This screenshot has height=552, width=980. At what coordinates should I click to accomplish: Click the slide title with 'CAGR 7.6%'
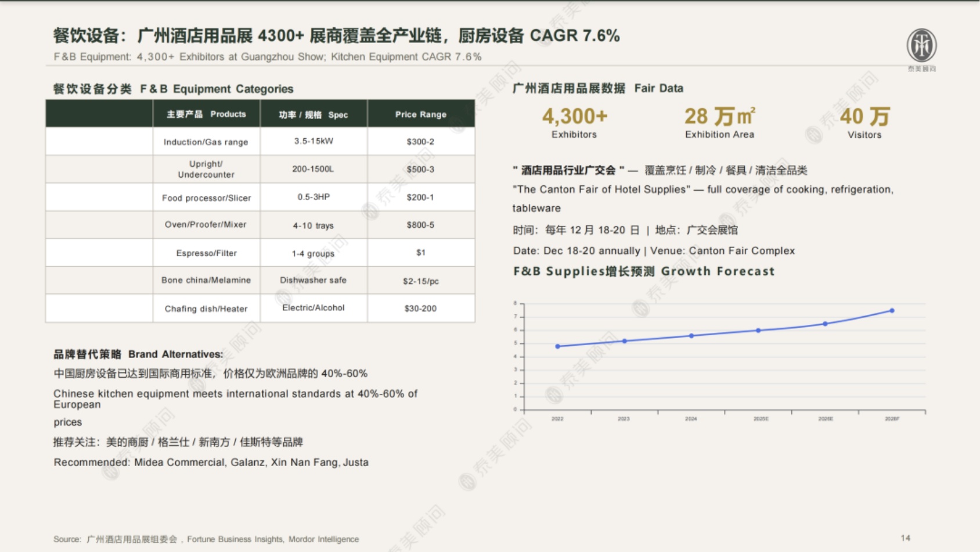pos(336,35)
